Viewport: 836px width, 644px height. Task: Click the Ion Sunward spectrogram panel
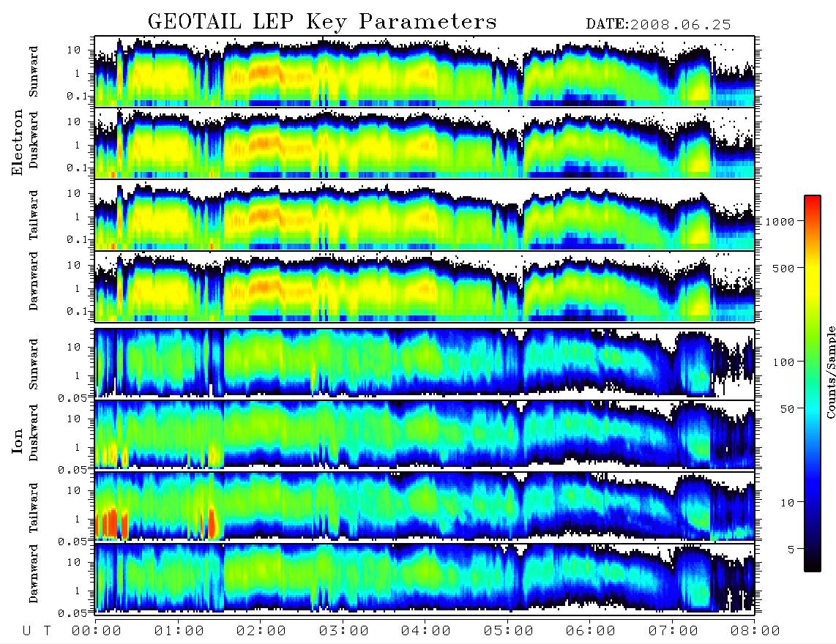tap(425, 363)
